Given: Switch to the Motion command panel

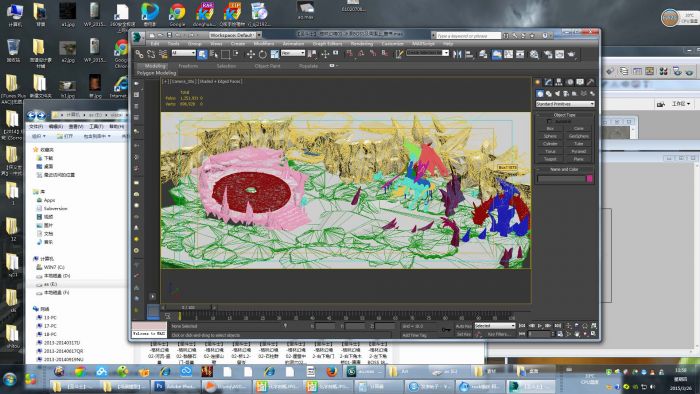Looking at the screenshot, I should [x=570, y=82].
